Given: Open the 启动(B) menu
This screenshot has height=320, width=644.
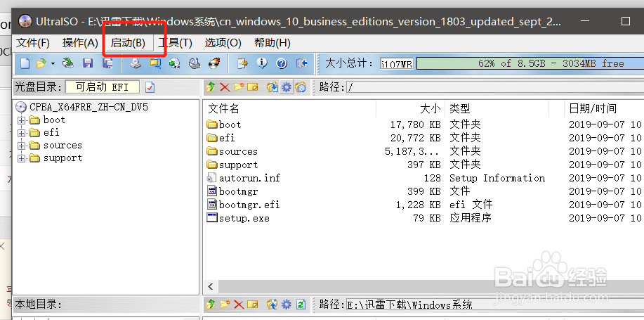Looking at the screenshot, I should [128, 43].
